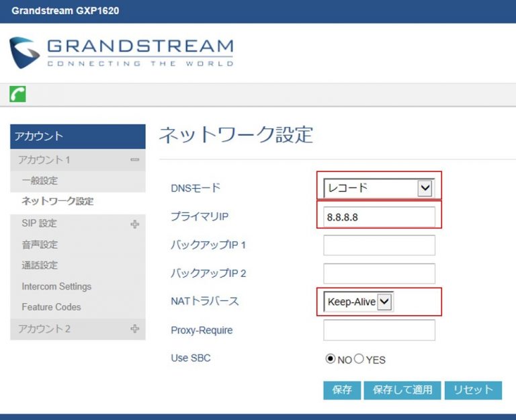Open Feature Codes in sidebar
This screenshot has width=516, height=420.
point(51,307)
